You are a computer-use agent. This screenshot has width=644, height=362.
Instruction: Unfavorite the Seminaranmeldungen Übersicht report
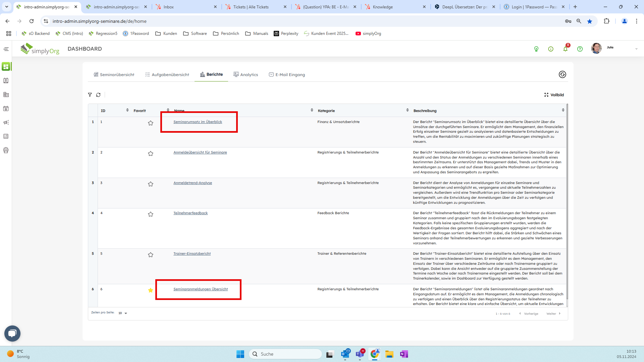tap(151, 290)
